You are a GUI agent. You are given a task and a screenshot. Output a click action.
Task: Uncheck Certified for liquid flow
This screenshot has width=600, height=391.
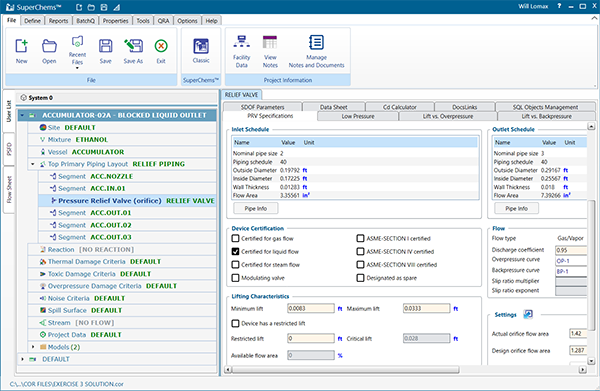click(x=235, y=251)
